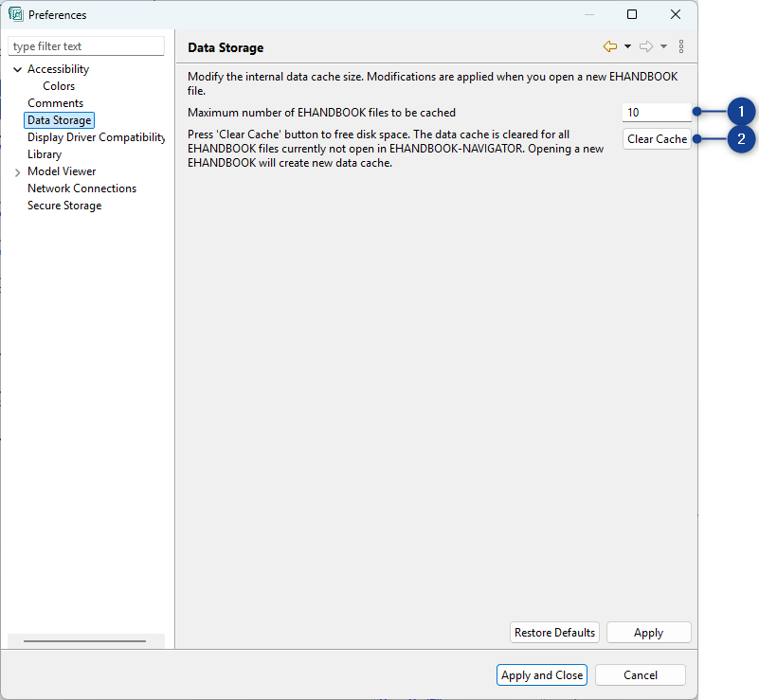Open the forward history dropdown arrow
This screenshot has width=759, height=700.
pyautogui.click(x=663, y=46)
